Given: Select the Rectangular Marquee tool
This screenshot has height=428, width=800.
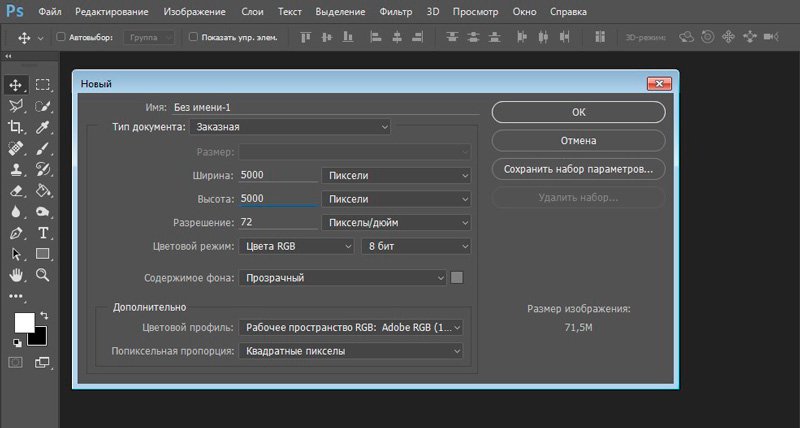Looking at the screenshot, I should tap(43, 85).
